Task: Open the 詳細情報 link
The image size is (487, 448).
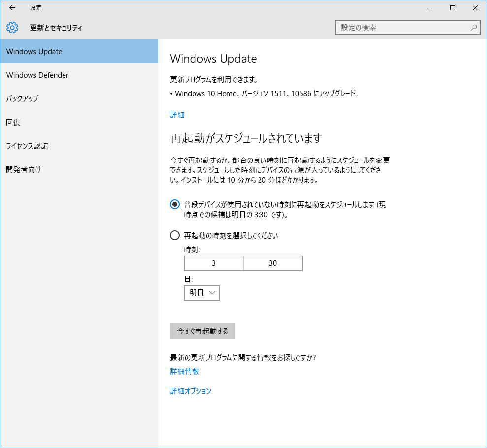Action: 185,372
